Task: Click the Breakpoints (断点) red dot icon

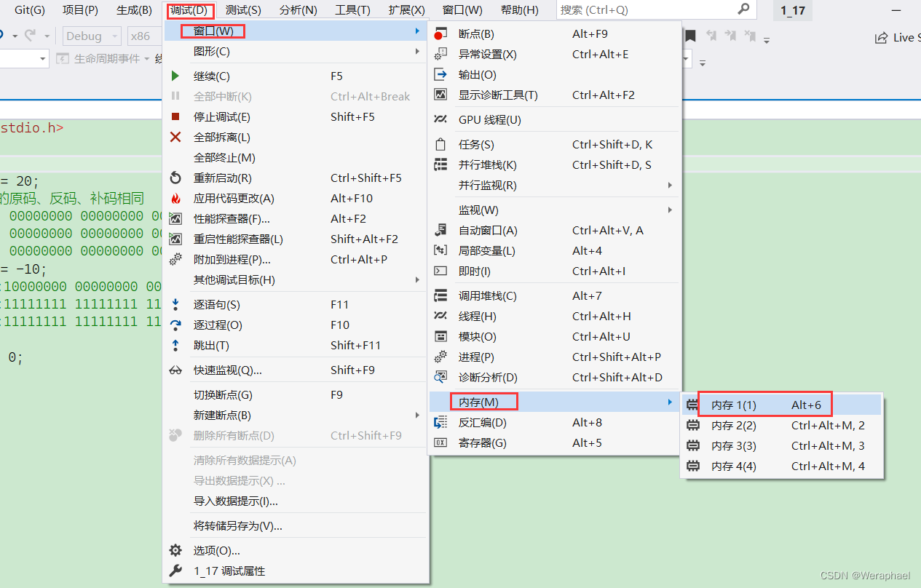Action: 440,34
